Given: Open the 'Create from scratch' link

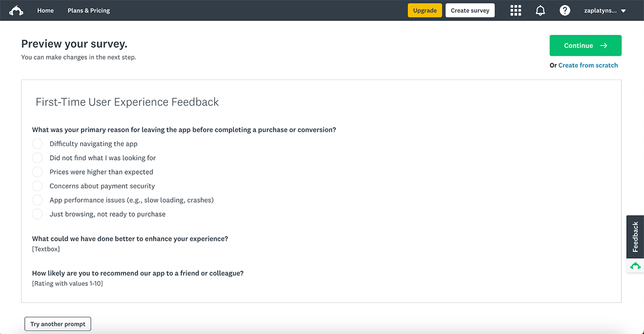Looking at the screenshot, I should click(x=588, y=66).
